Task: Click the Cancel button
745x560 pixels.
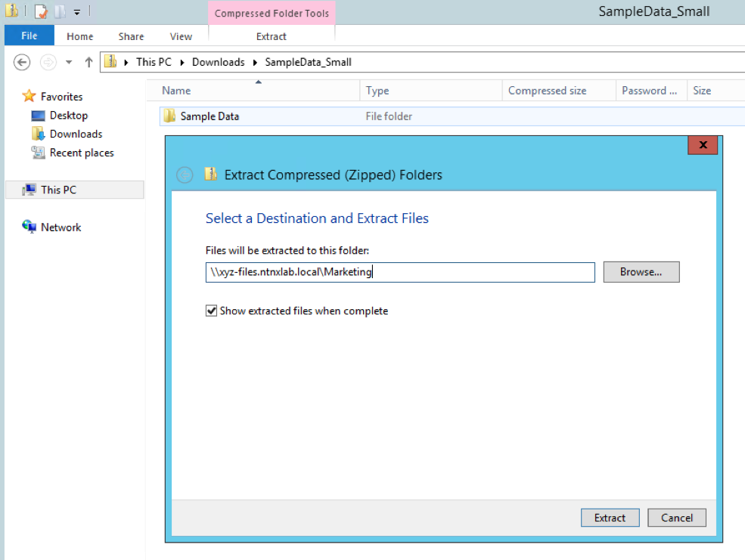Action: click(677, 518)
